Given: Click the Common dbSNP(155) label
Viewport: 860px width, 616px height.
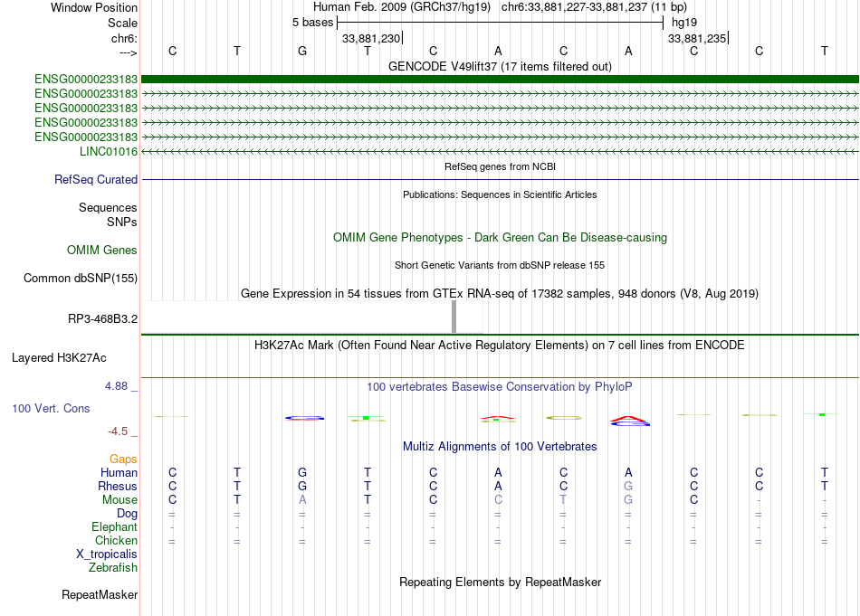Looking at the screenshot, I should [x=80, y=278].
